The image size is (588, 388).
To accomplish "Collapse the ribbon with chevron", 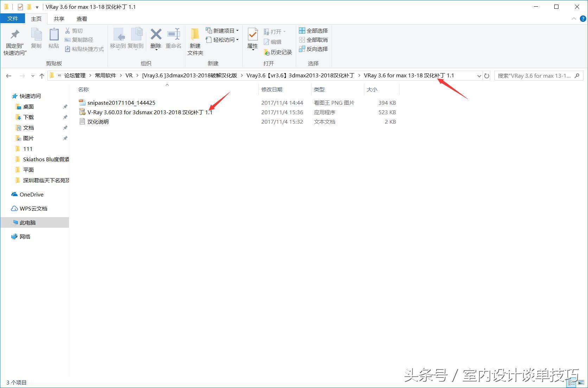I will [574, 19].
